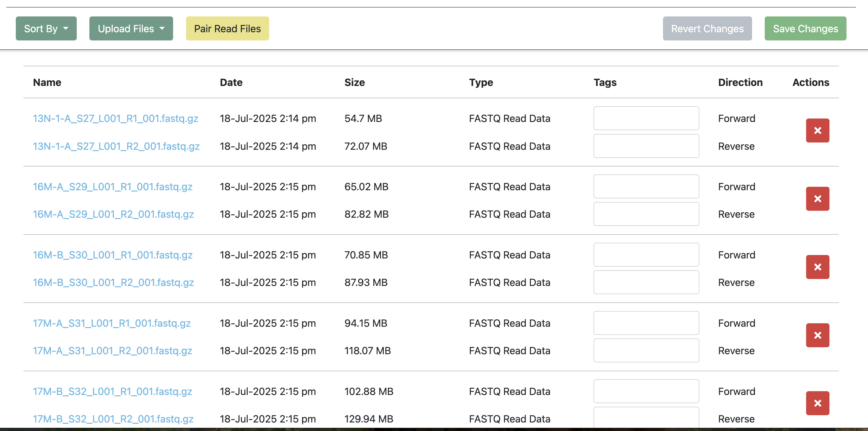Focus tags field for 16M-A_S29 R2 reverse file
This screenshot has width=868, height=431.
click(646, 214)
